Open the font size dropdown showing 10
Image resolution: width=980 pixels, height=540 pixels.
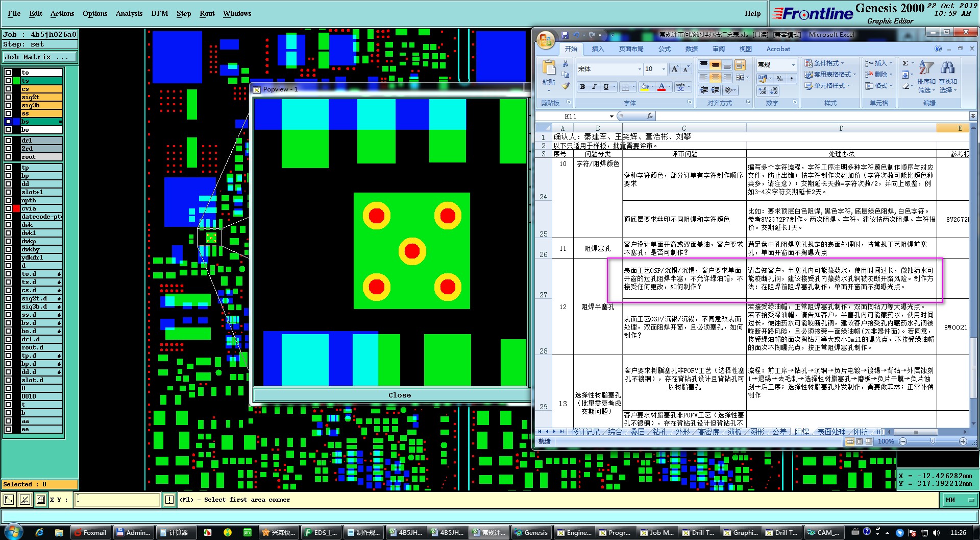pos(664,69)
